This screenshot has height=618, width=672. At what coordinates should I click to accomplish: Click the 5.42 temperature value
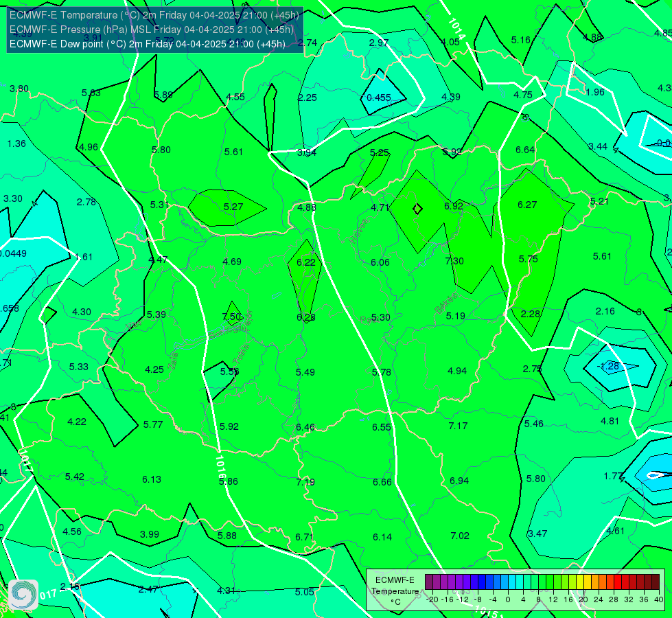click(x=75, y=477)
